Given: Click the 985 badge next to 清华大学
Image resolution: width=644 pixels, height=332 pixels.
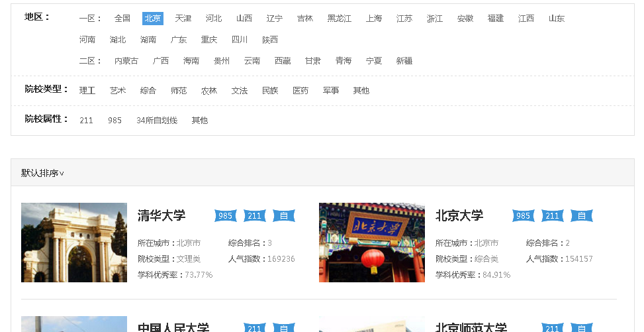Looking at the screenshot, I should [x=226, y=215].
